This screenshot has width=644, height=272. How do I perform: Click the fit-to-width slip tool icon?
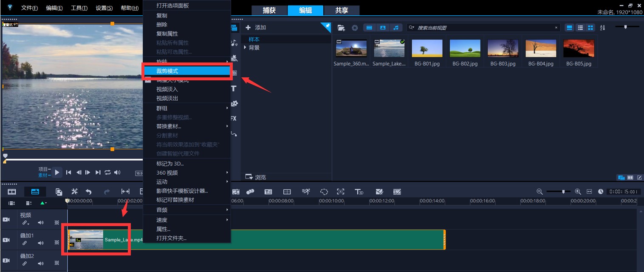tap(125, 192)
